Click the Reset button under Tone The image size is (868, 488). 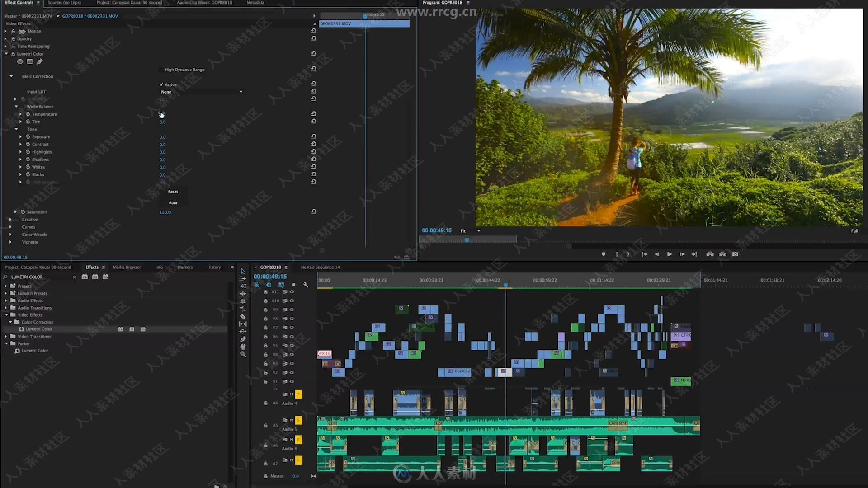pos(173,192)
